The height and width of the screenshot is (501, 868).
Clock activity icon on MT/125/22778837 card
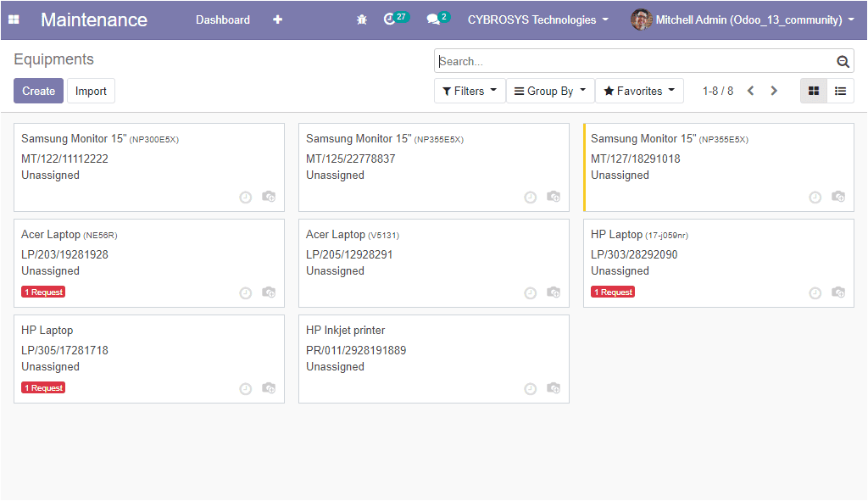531,197
